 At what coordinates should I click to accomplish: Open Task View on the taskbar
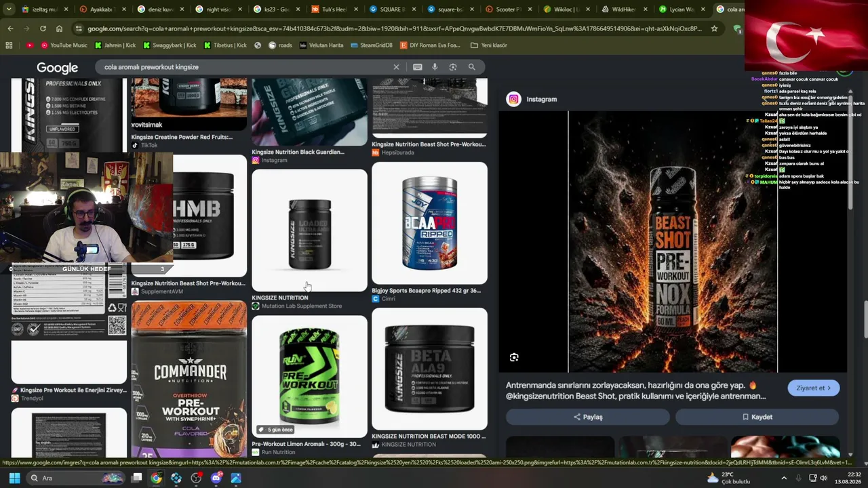(136, 478)
